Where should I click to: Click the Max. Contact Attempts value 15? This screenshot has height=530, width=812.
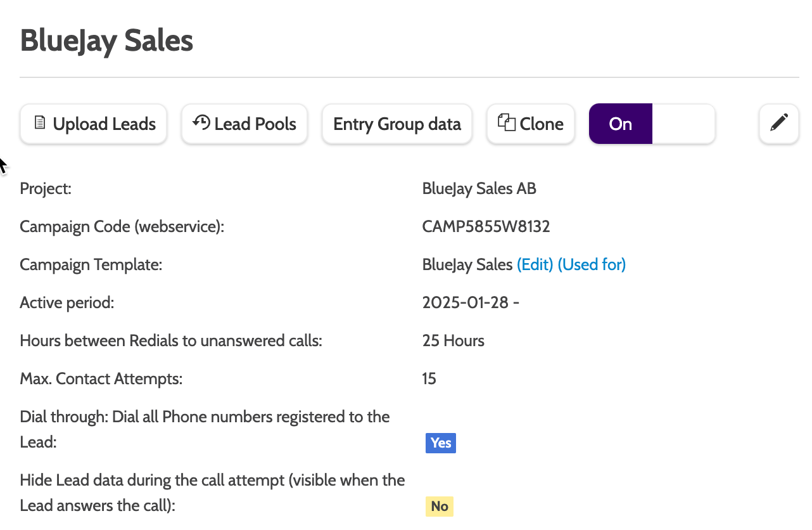tap(429, 378)
